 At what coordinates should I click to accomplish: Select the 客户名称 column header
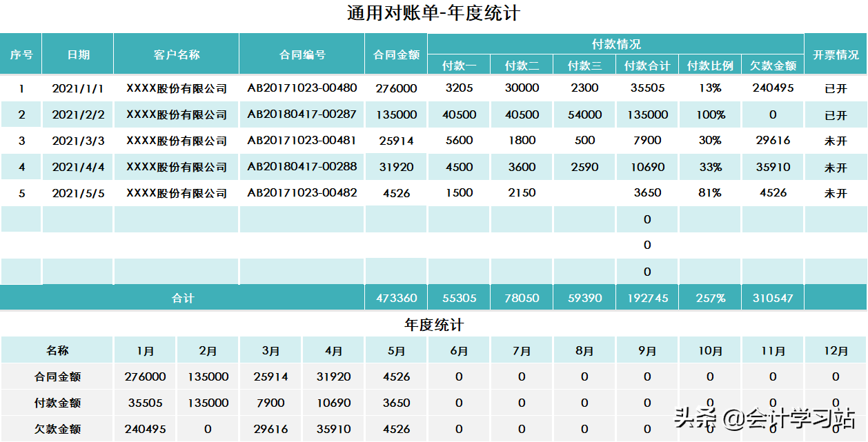pyautogui.click(x=175, y=55)
